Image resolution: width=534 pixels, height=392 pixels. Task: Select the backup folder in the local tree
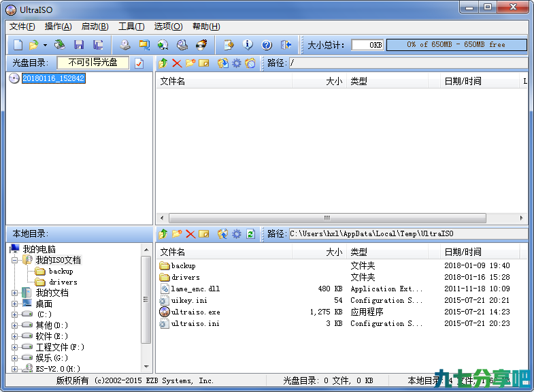pos(61,271)
